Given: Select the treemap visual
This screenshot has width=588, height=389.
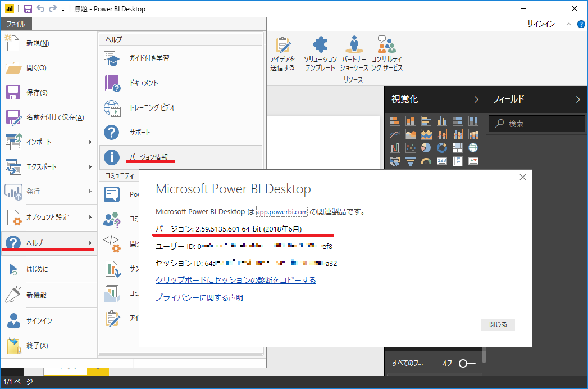Looking at the screenshot, I should tap(458, 148).
